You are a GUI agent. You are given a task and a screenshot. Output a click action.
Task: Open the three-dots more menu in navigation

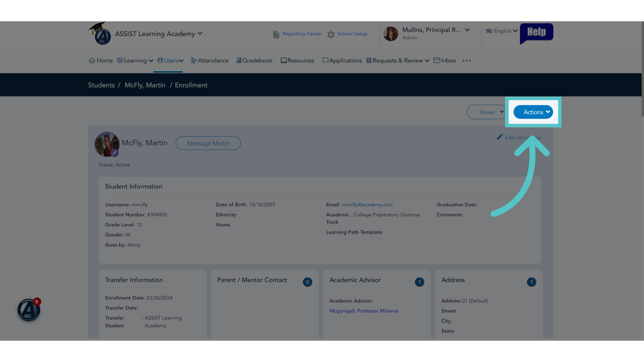click(467, 61)
